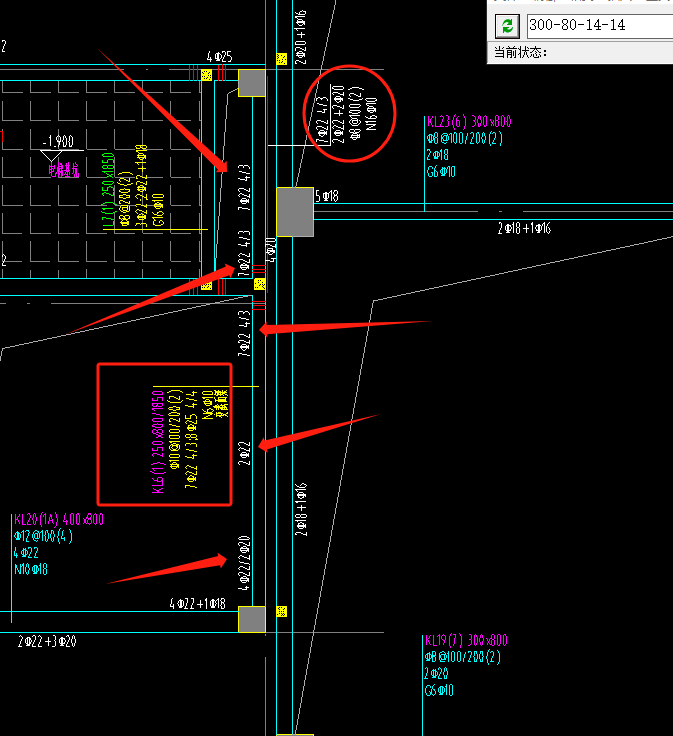This screenshot has width=673, height=736.
Task: Select the KL20(1A) 400x800 beam label
Action: (59, 519)
